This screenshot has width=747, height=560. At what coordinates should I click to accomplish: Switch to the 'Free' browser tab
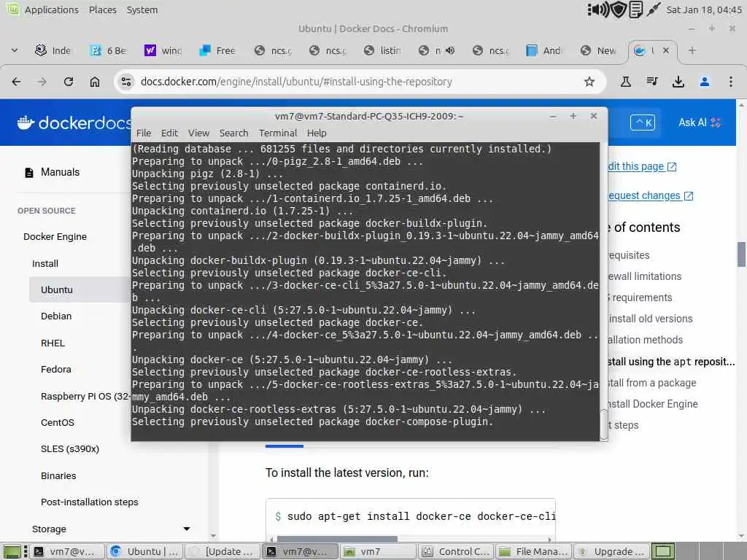(218, 50)
